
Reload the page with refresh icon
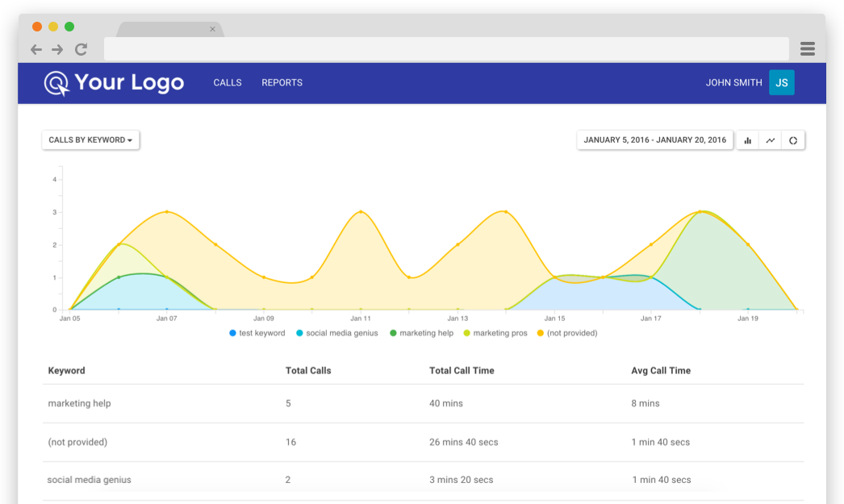(81, 49)
